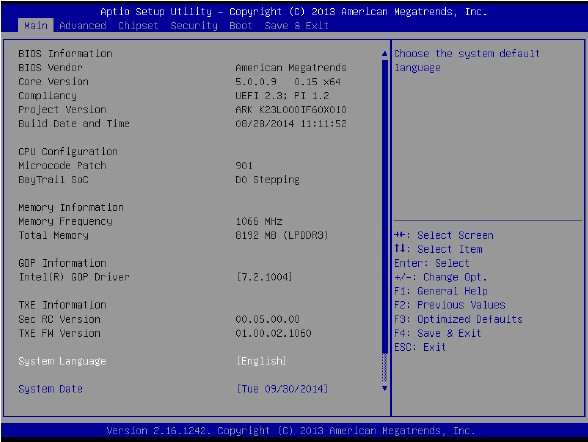Click the scroll up arrow
The width and height of the screenshot is (588, 442).
(384, 54)
